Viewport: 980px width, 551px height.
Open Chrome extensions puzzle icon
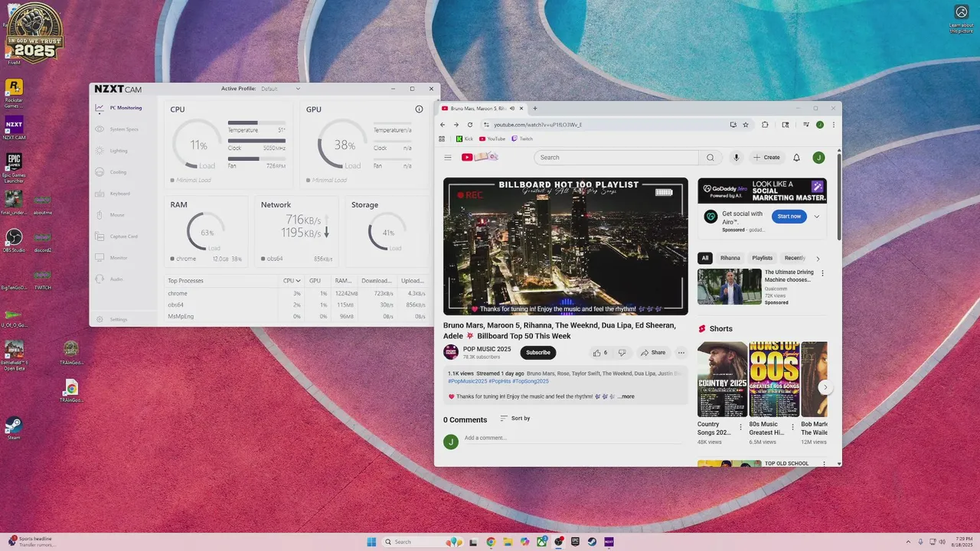(x=765, y=125)
